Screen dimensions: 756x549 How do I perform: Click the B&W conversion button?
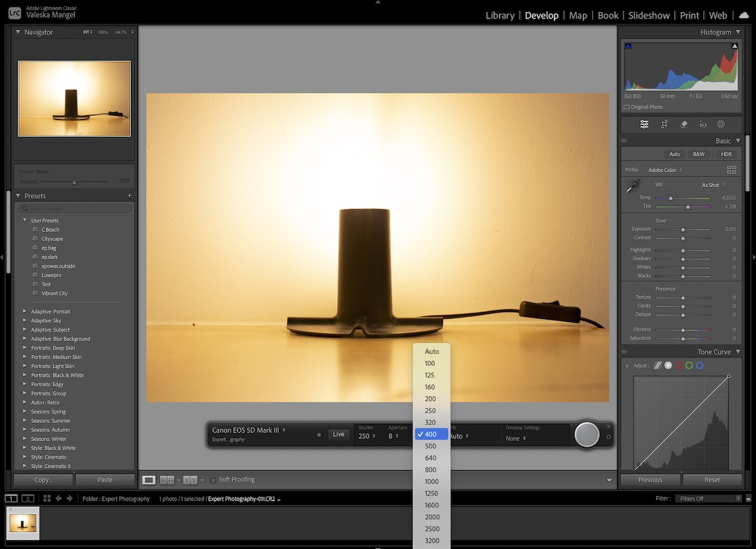click(x=700, y=154)
